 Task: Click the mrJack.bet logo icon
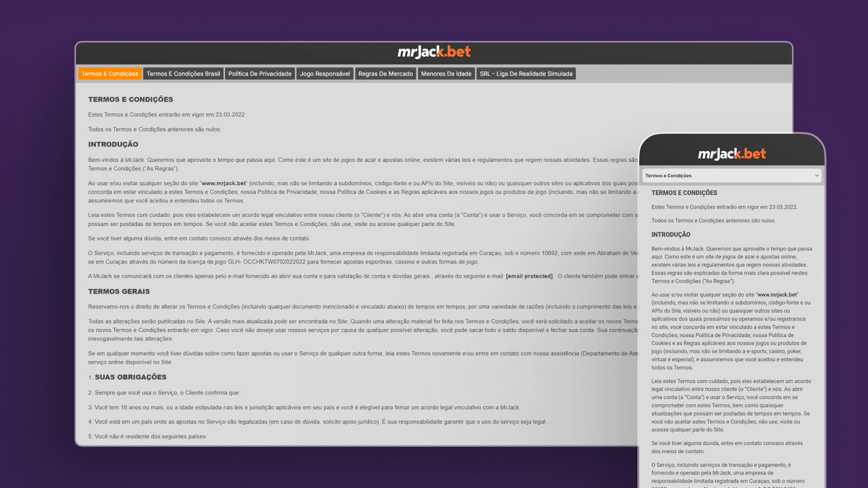[434, 53]
